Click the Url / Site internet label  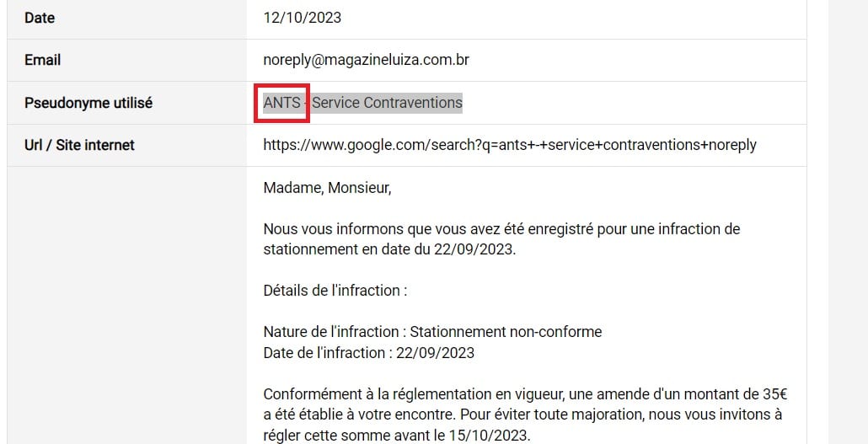79,145
